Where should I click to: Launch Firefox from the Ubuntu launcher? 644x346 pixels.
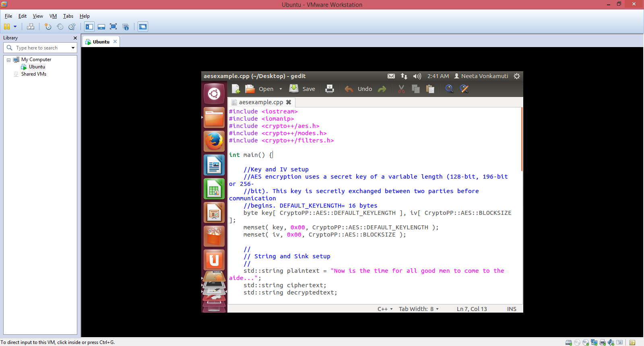click(x=214, y=141)
